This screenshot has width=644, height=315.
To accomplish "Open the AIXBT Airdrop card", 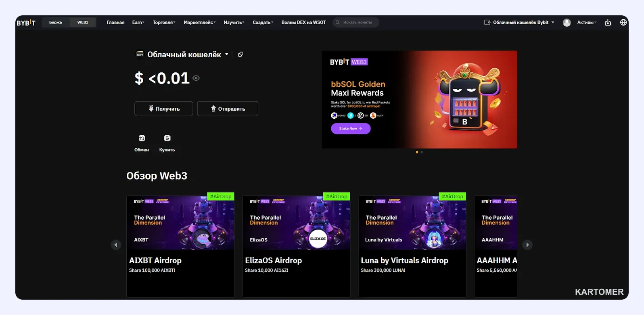I will (x=180, y=246).
